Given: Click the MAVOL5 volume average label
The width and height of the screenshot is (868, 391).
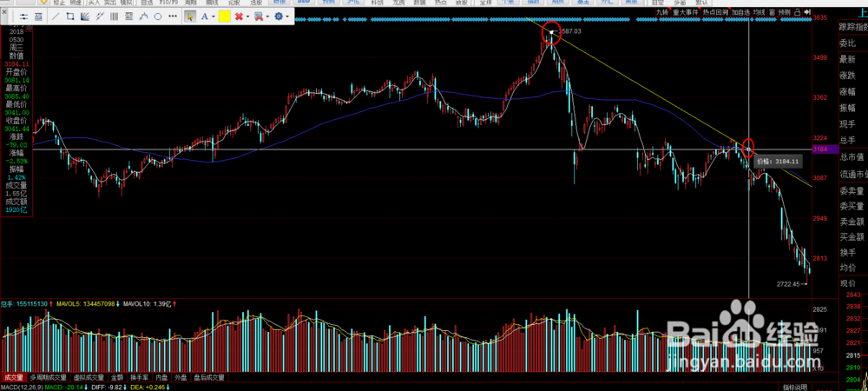Looking at the screenshot, I should point(86,304).
